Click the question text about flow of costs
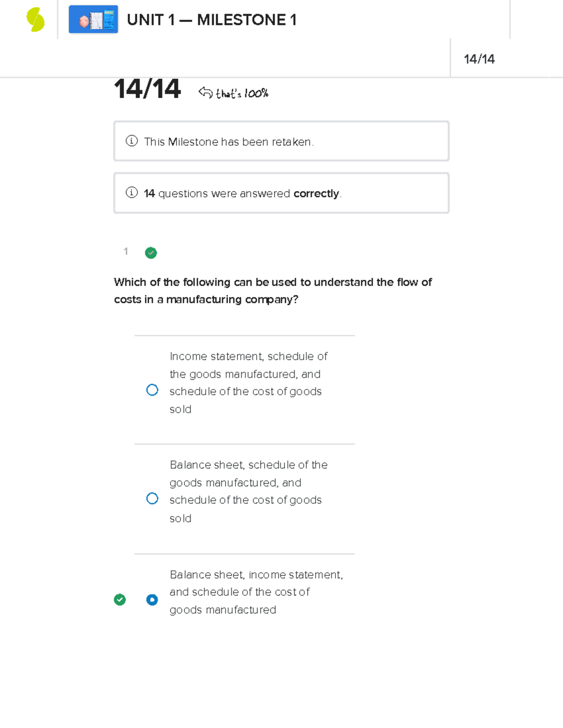The height and width of the screenshot is (728, 563). coord(273,291)
